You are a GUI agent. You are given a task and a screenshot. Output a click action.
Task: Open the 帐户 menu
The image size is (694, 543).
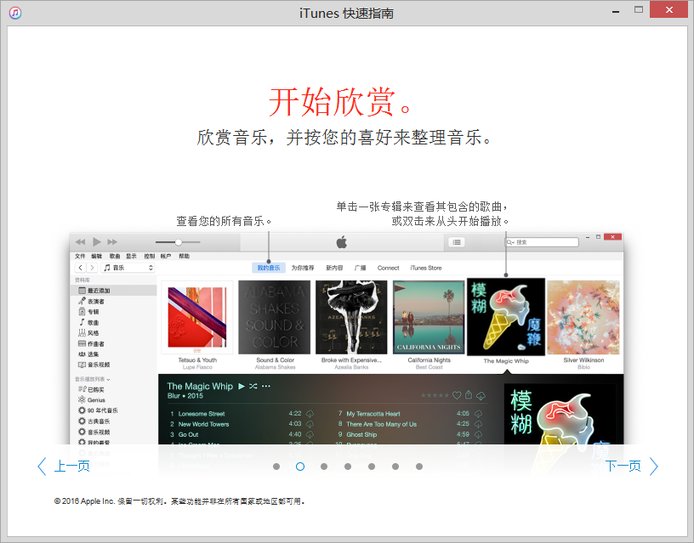click(x=166, y=256)
